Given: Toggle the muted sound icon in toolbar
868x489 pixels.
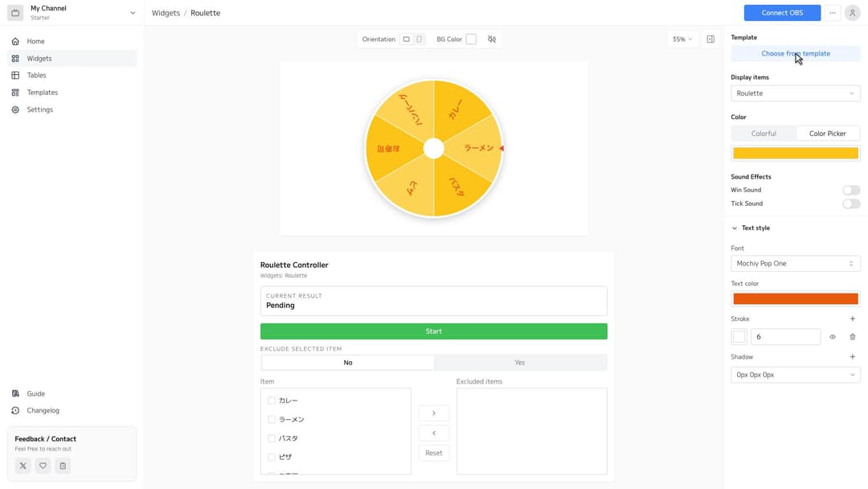Looking at the screenshot, I should tap(492, 39).
